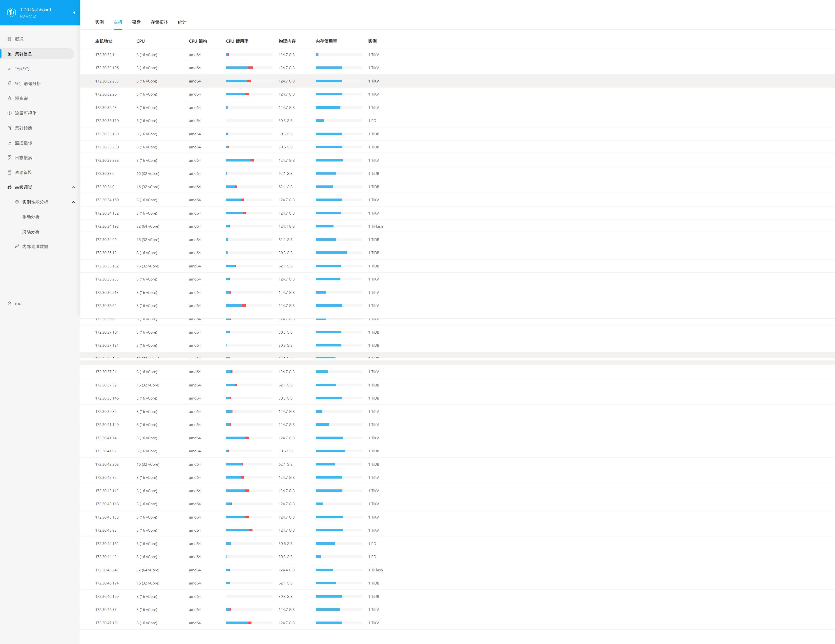The image size is (835, 644).
Task: Click the 内部调试数据 link icon
Action: click(x=17, y=246)
